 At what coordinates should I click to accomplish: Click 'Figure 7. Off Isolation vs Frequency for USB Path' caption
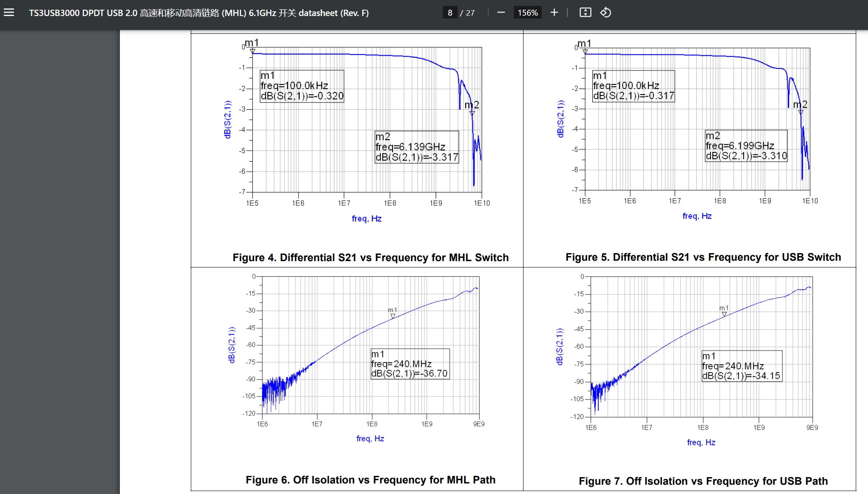(x=703, y=481)
